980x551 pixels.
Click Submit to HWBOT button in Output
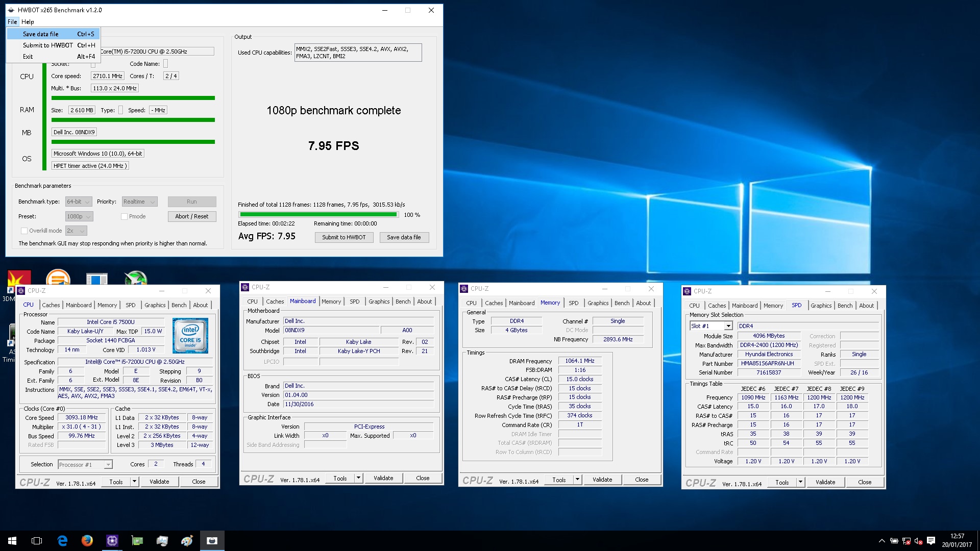point(344,237)
